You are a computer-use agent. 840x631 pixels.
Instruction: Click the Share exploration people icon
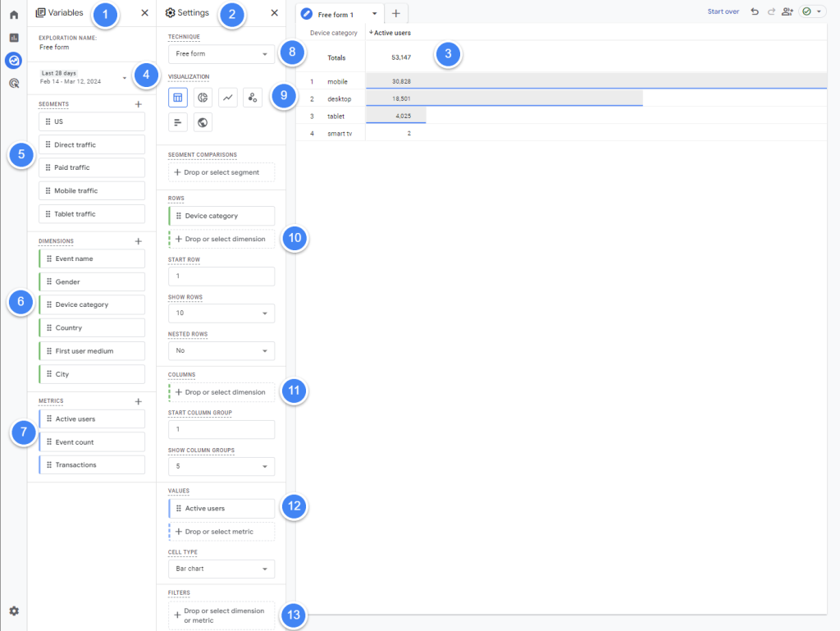point(787,11)
